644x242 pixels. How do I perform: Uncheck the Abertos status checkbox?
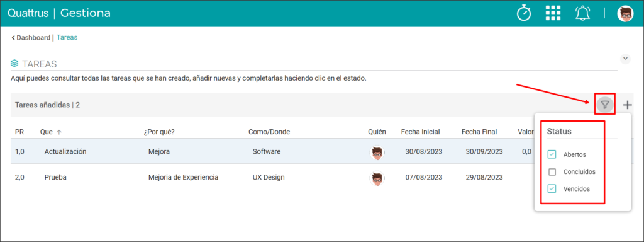coord(552,154)
